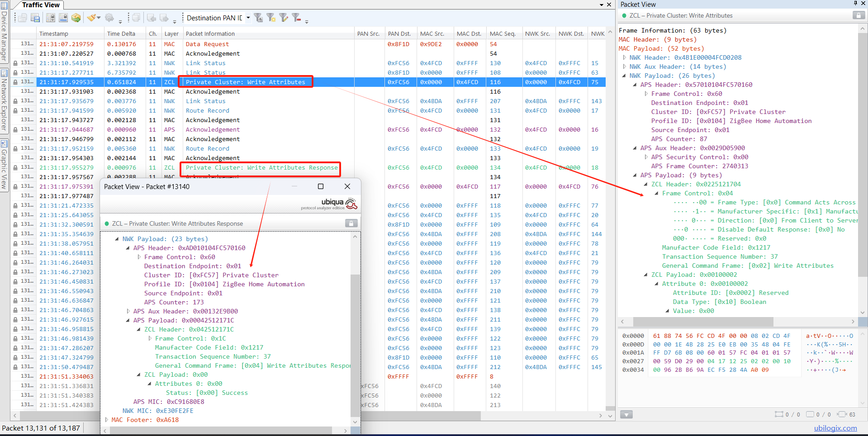The width and height of the screenshot is (868, 436).
Task: Open the broom clear options dropdown arrow
Action: tap(99, 18)
